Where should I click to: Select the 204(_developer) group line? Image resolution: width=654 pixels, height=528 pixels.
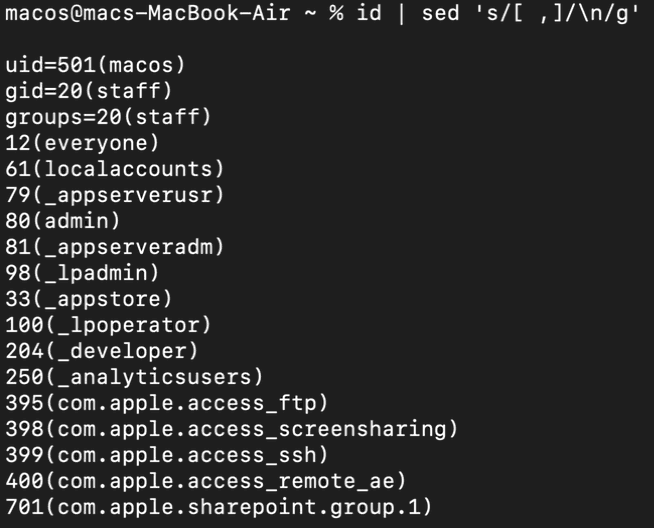[102, 351]
